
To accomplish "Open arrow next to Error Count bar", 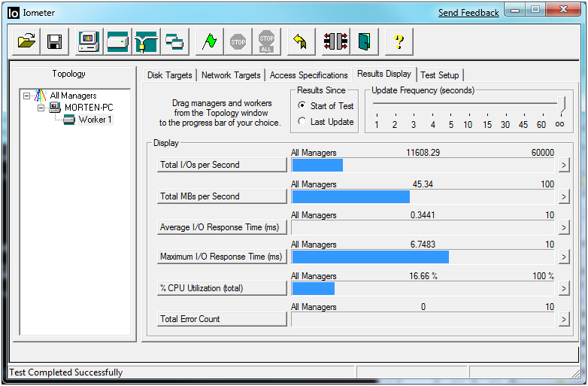I will point(564,320).
